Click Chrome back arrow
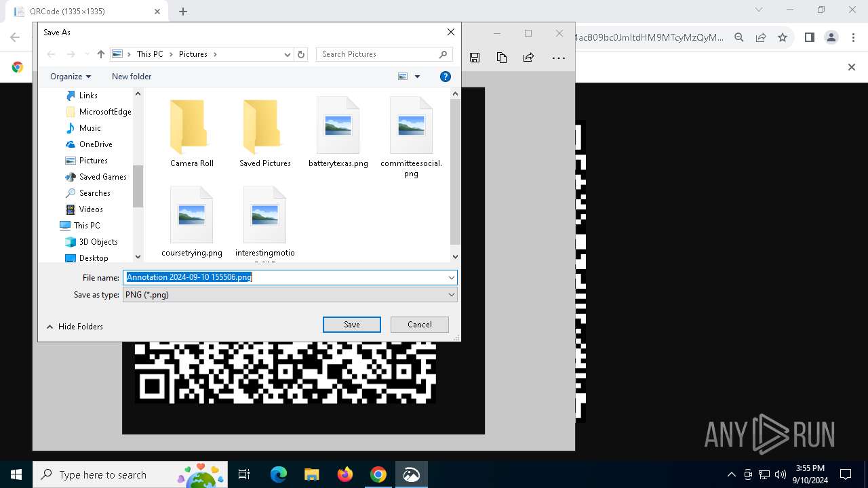 [x=15, y=37]
